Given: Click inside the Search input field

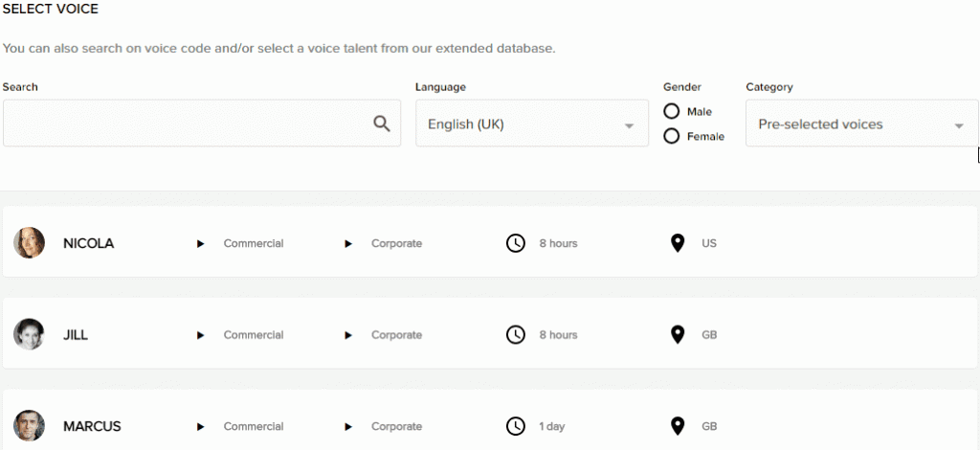Looking at the screenshot, I should coord(202,124).
